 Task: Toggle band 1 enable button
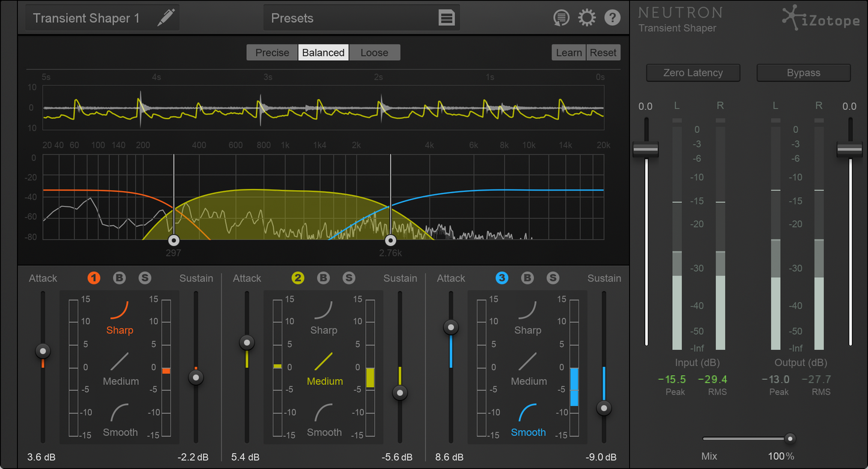(x=94, y=278)
